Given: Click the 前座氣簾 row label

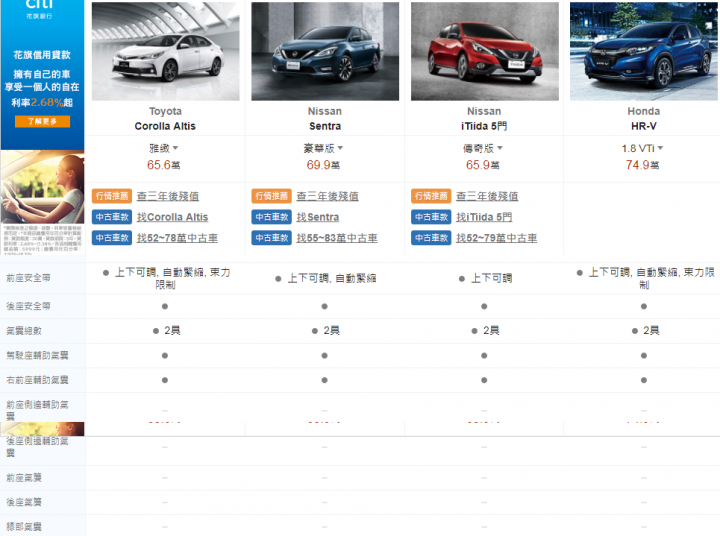Looking at the screenshot, I should [23, 478].
